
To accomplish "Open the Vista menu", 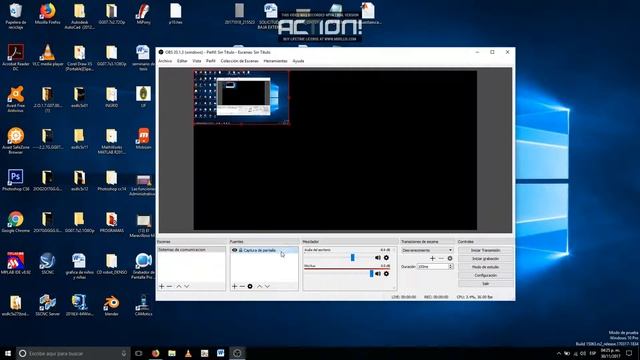I will click(x=197, y=61).
